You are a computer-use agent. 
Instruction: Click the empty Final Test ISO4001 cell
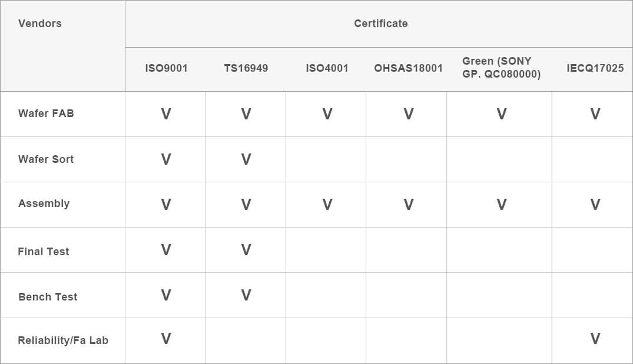326,250
